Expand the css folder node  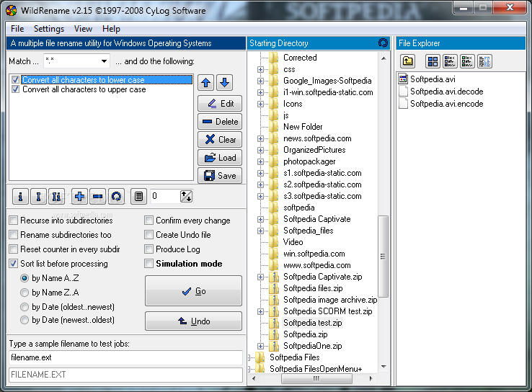click(260, 69)
